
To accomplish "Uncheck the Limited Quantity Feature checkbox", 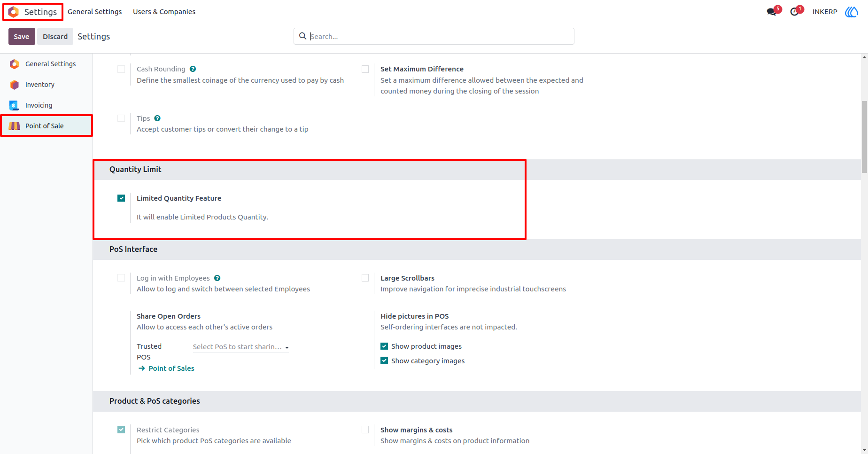I will click(x=121, y=198).
